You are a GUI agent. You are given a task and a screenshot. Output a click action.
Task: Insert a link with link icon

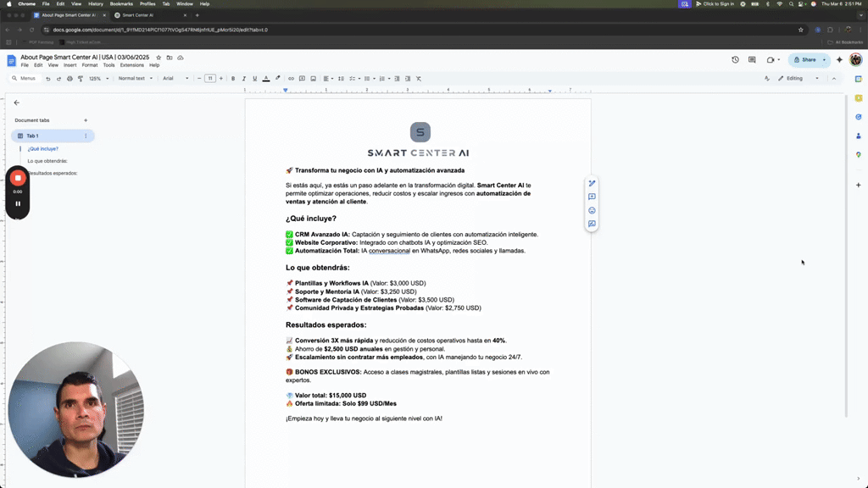291,79
